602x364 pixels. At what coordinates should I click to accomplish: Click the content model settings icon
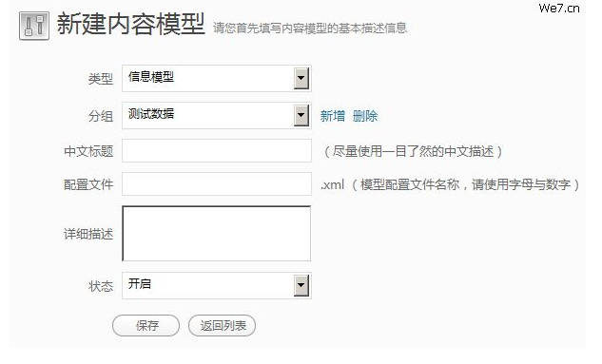34,26
